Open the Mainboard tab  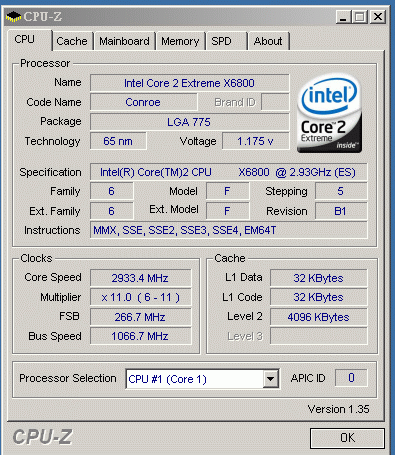click(124, 41)
